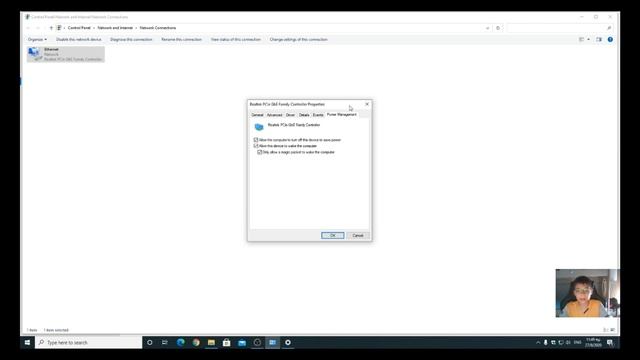Open the Action Center notifications icon
The height and width of the screenshot is (360, 640).
pos(610,342)
